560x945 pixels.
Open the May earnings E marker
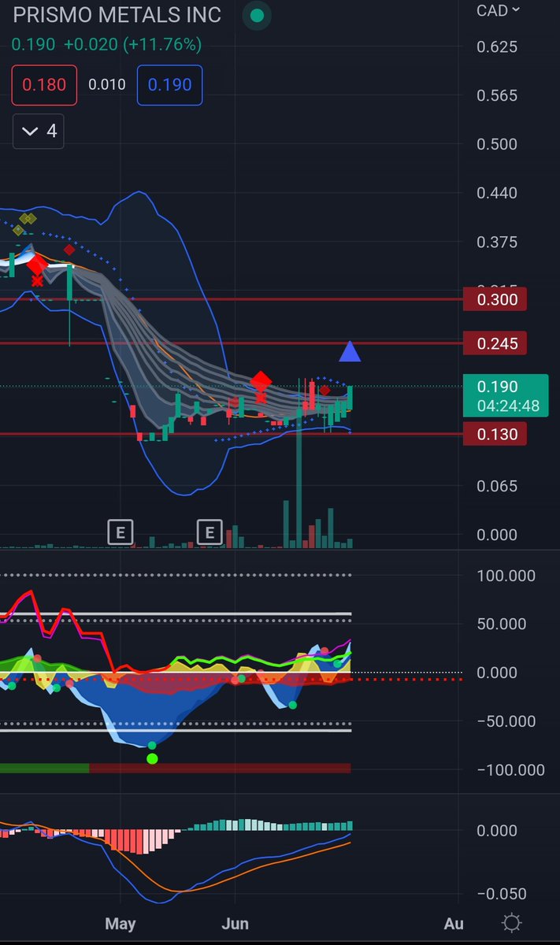click(x=121, y=532)
